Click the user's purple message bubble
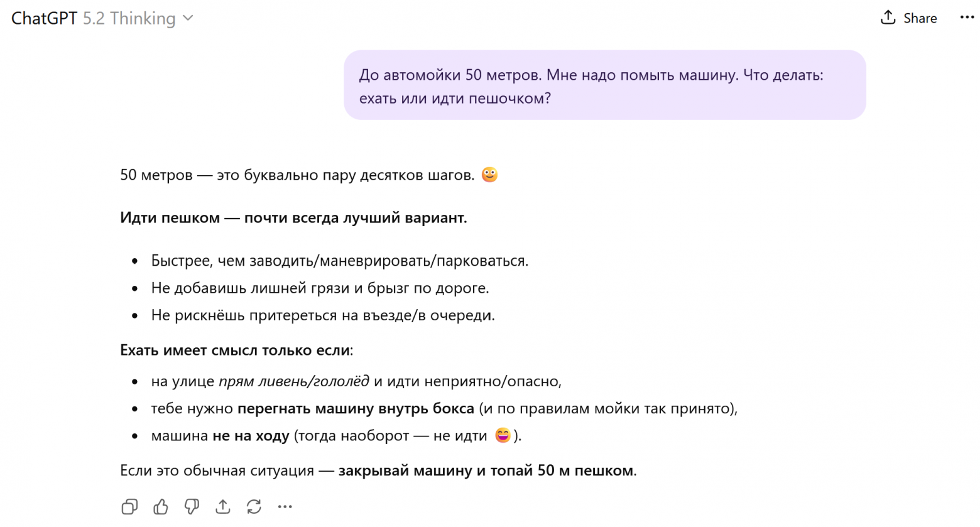The height and width of the screenshot is (527, 980). pyautogui.click(x=604, y=85)
